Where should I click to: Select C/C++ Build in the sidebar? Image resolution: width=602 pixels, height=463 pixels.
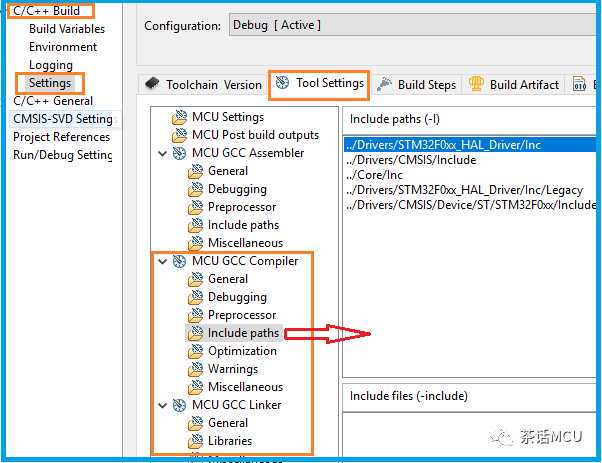(46, 11)
